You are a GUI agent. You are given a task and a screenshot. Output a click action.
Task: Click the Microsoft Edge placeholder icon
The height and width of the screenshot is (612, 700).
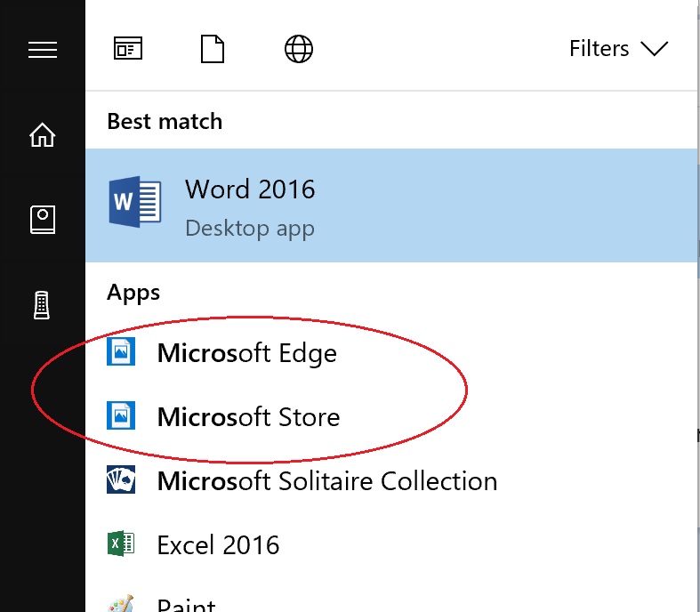(121, 351)
